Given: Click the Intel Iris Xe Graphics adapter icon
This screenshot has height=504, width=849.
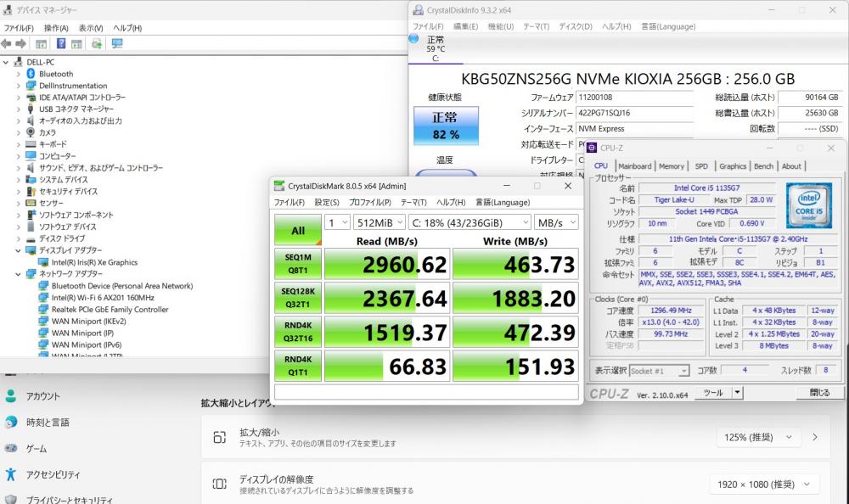Looking at the screenshot, I should pyautogui.click(x=43, y=262).
